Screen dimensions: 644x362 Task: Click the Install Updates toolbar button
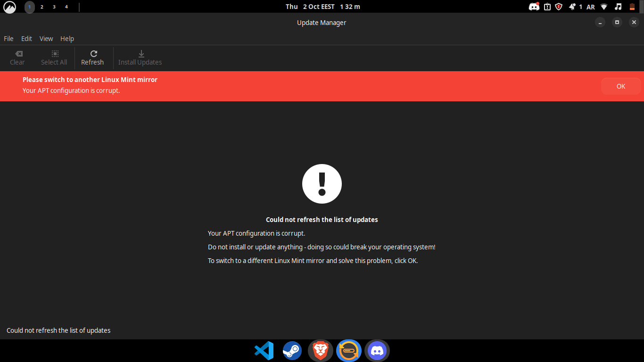pyautogui.click(x=140, y=58)
